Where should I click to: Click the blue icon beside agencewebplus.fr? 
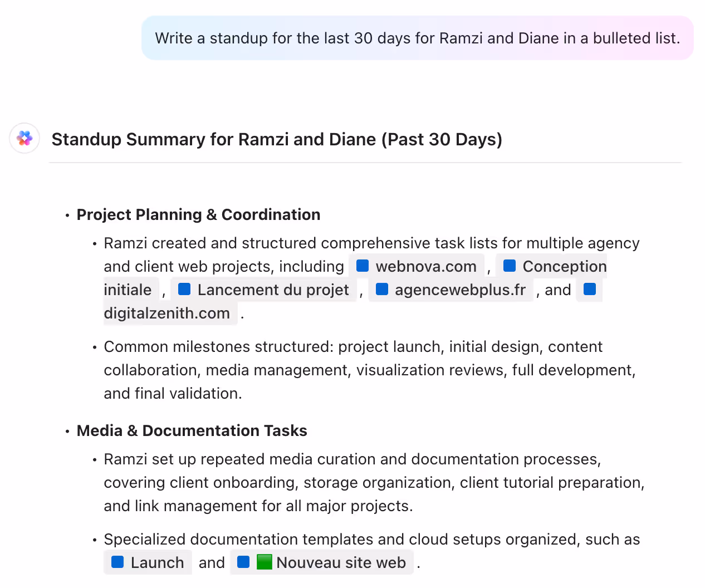point(382,289)
